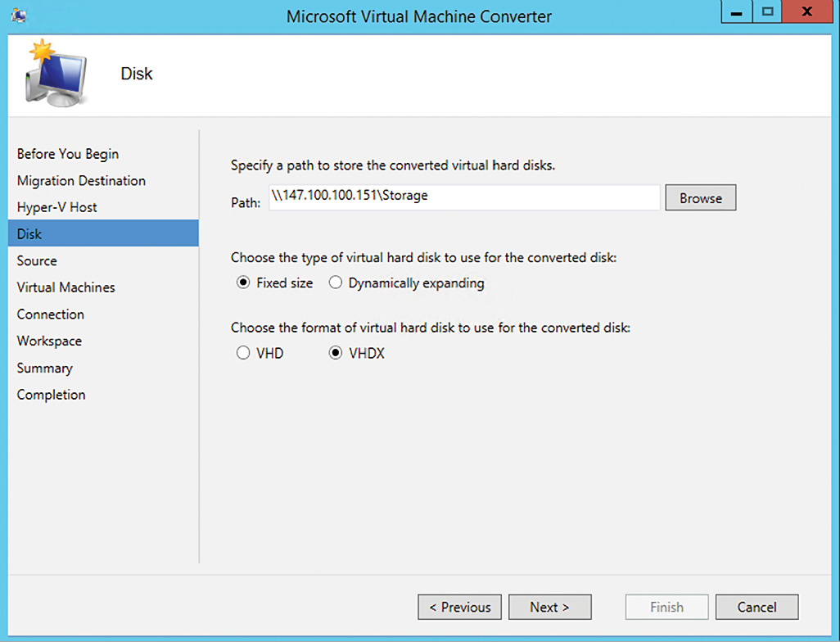Image resolution: width=840 pixels, height=642 pixels.
Task: Click the Disk heading in the header
Action: (137, 74)
